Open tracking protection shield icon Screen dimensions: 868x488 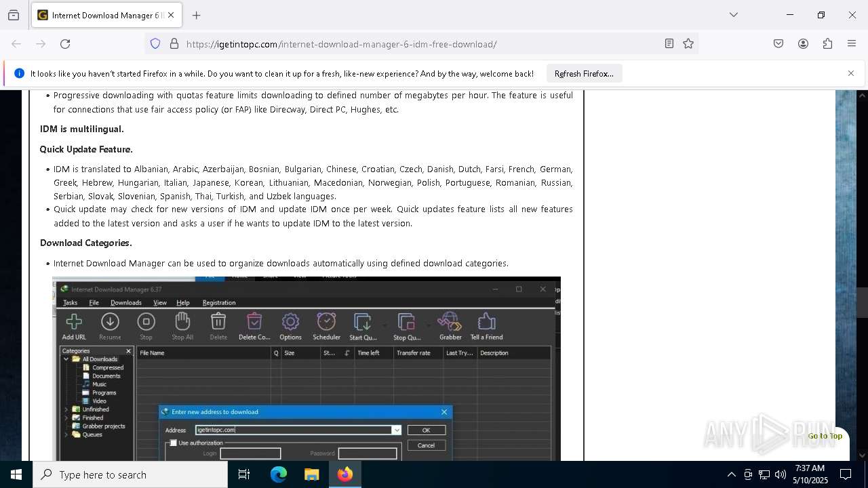(x=155, y=44)
